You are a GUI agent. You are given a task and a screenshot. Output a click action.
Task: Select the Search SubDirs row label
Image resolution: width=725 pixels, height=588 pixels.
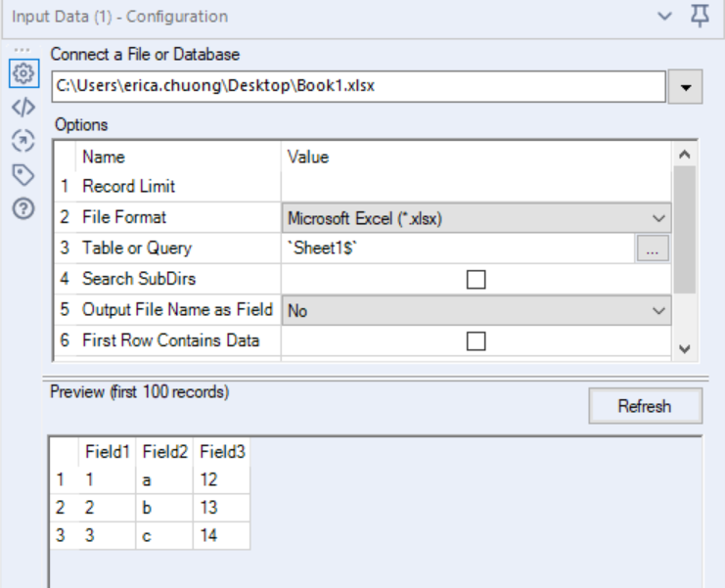click(x=139, y=279)
